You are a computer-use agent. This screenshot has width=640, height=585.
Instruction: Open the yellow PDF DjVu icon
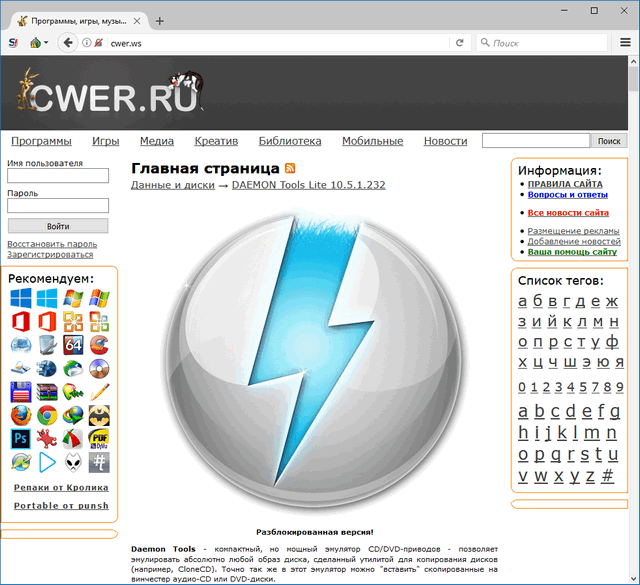(99, 439)
